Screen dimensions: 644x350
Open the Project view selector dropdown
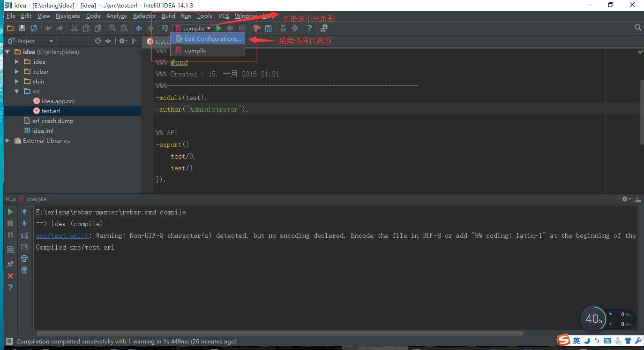tap(31, 41)
